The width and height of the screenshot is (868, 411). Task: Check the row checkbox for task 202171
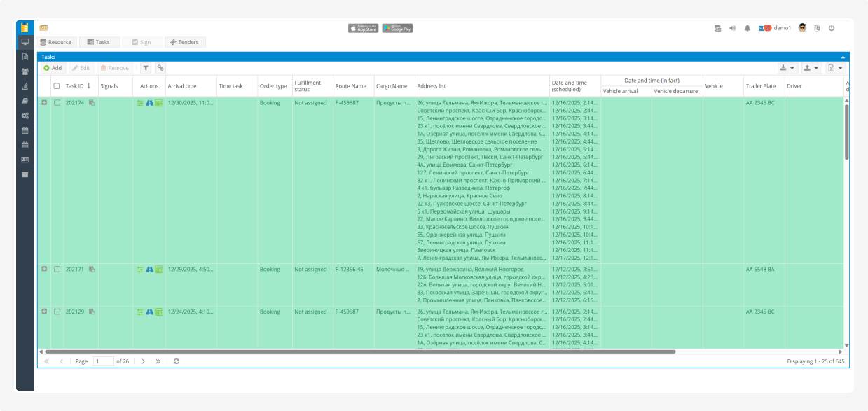pos(57,270)
